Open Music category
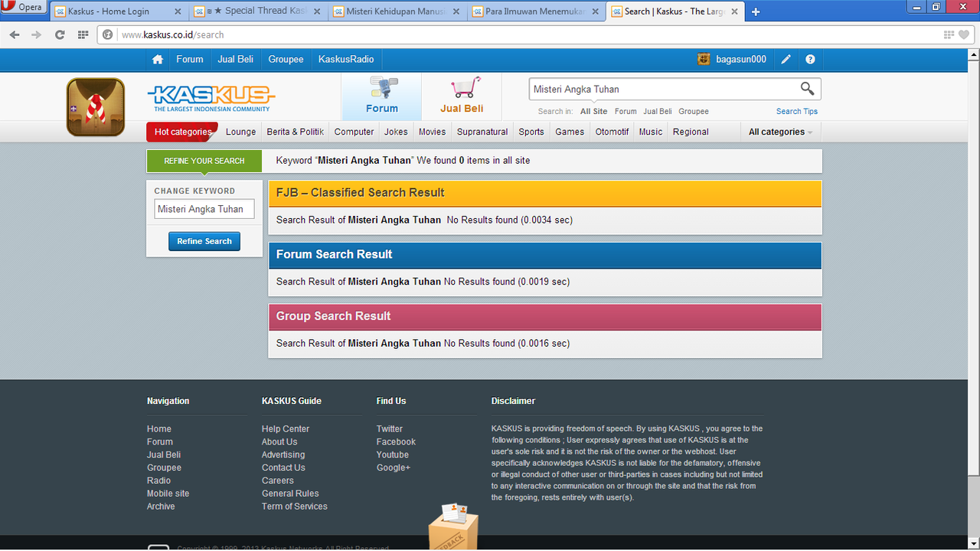 (651, 132)
